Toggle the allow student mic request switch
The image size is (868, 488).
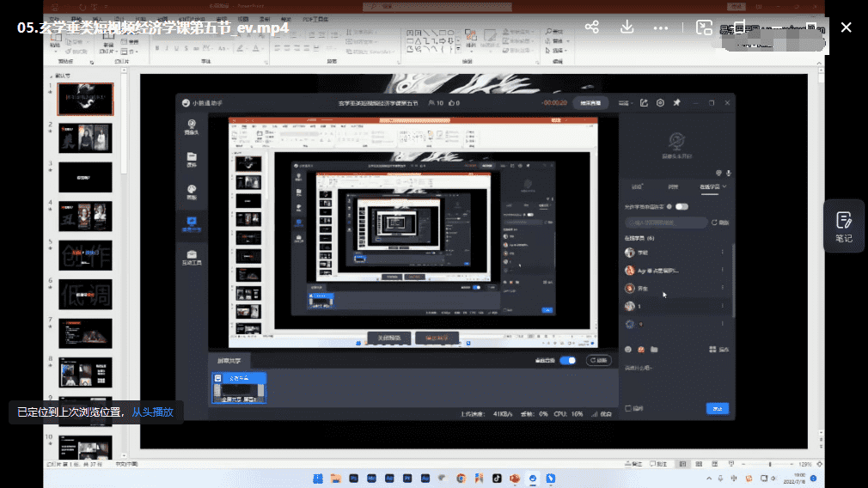tap(682, 207)
